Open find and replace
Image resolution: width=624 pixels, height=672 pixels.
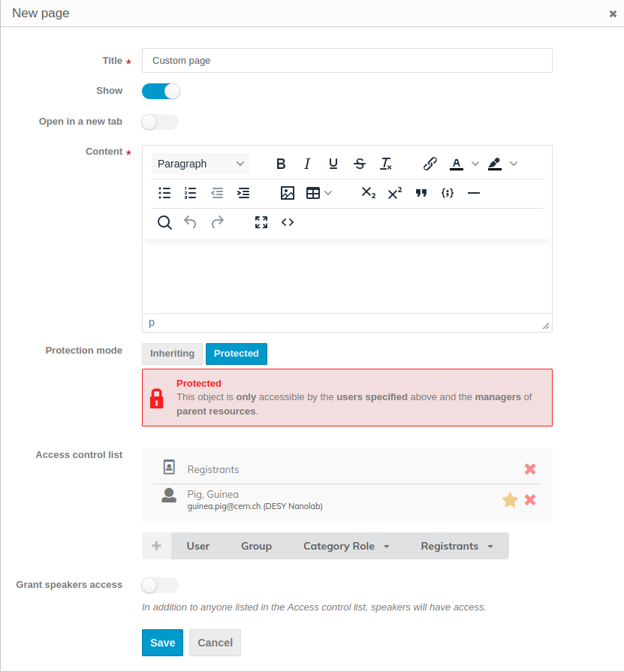tap(164, 222)
